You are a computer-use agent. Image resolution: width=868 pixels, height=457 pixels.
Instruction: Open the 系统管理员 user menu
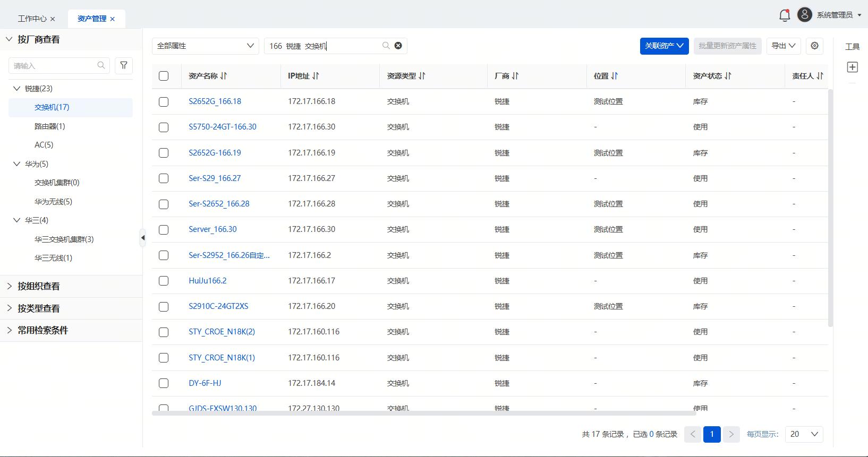[x=839, y=15]
